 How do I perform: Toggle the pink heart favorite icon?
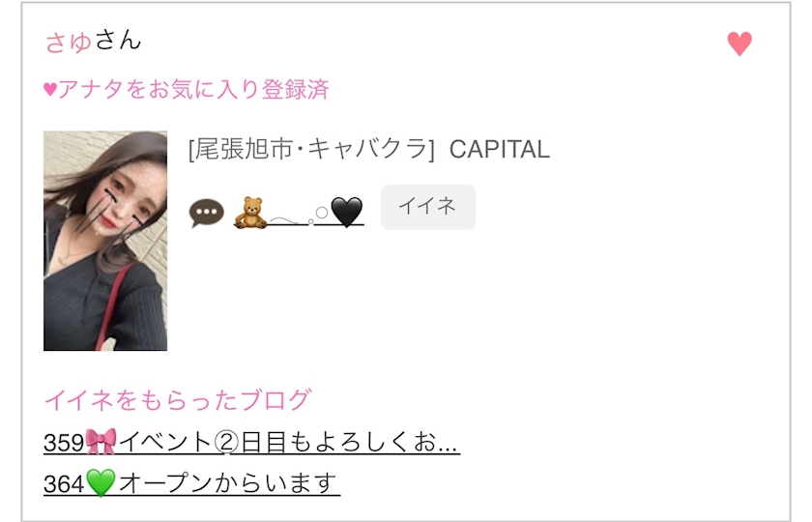pyautogui.click(x=739, y=43)
